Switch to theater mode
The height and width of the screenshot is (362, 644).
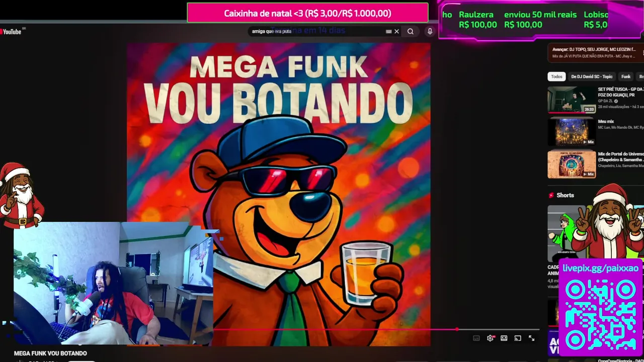click(504, 338)
